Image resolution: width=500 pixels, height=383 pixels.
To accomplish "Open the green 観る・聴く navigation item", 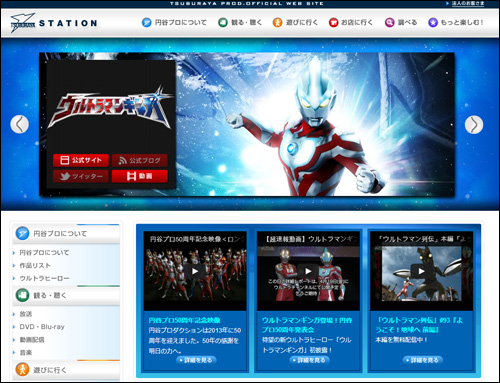I will [x=240, y=23].
